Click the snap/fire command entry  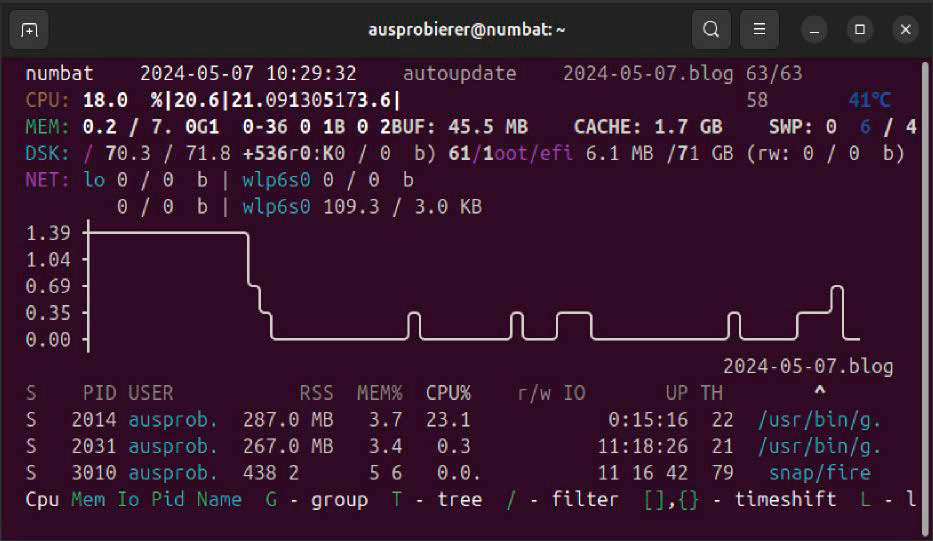[x=819, y=473]
